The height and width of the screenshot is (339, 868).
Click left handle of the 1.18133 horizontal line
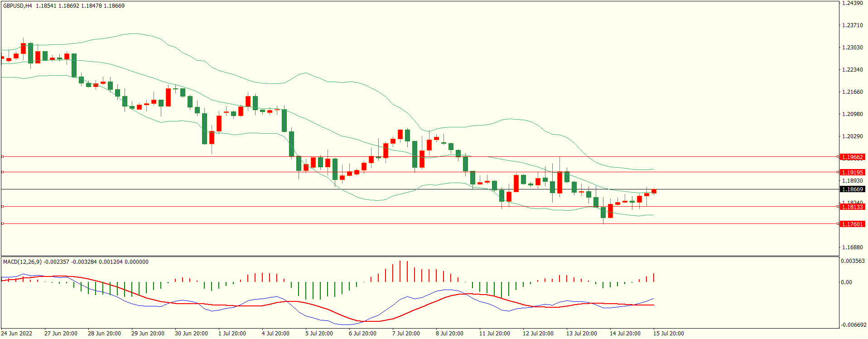point(2,207)
